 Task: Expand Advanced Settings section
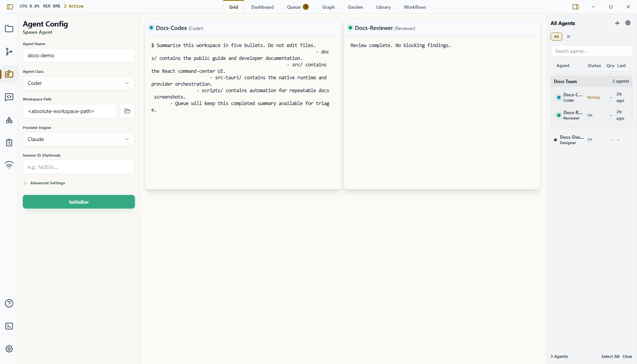[x=44, y=183]
